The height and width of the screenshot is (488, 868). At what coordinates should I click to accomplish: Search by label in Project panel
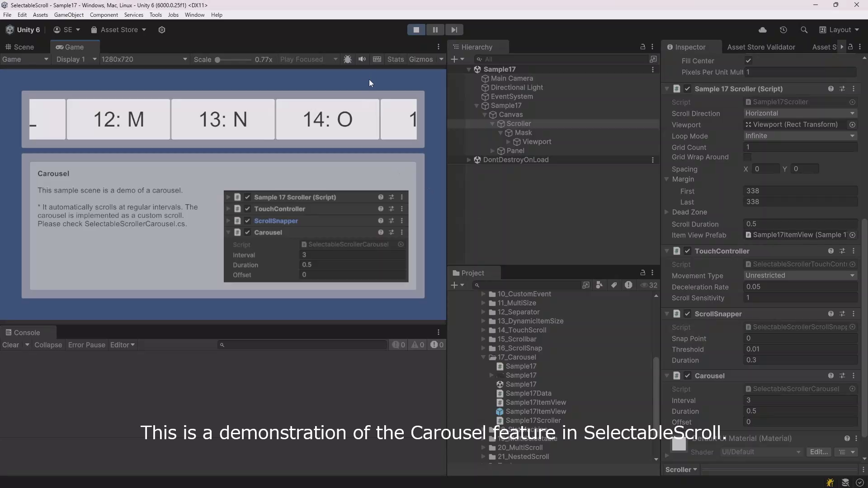pos(613,285)
